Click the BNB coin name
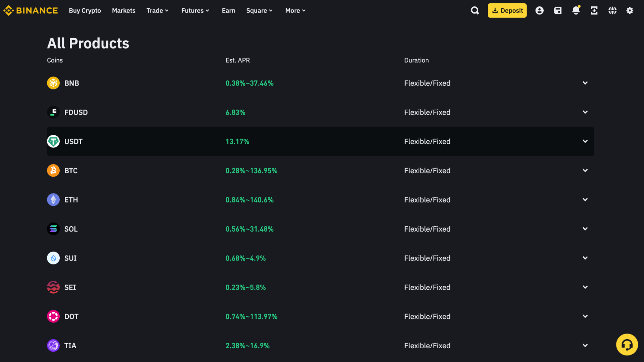The height and width of the screenshot is (362, 644). 71,83
